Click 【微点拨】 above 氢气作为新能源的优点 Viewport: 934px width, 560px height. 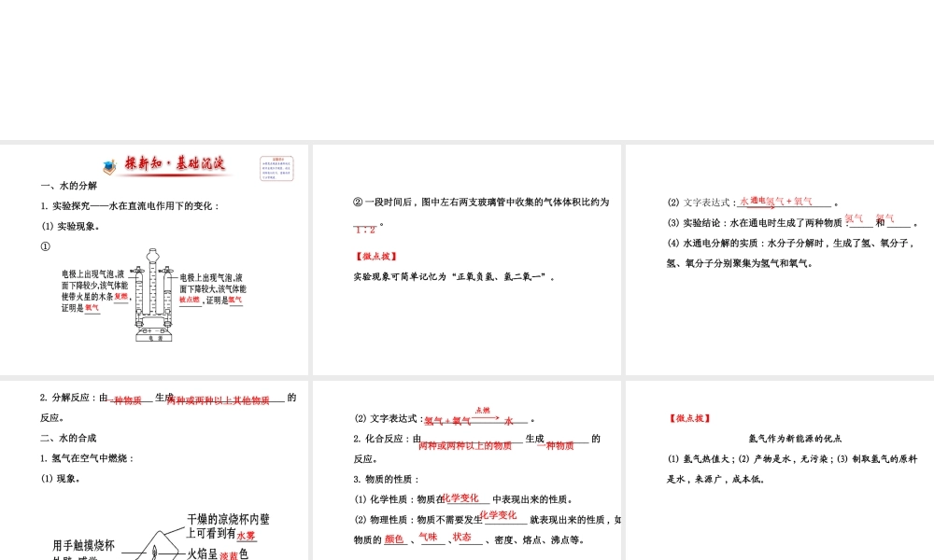pos(690,418)
